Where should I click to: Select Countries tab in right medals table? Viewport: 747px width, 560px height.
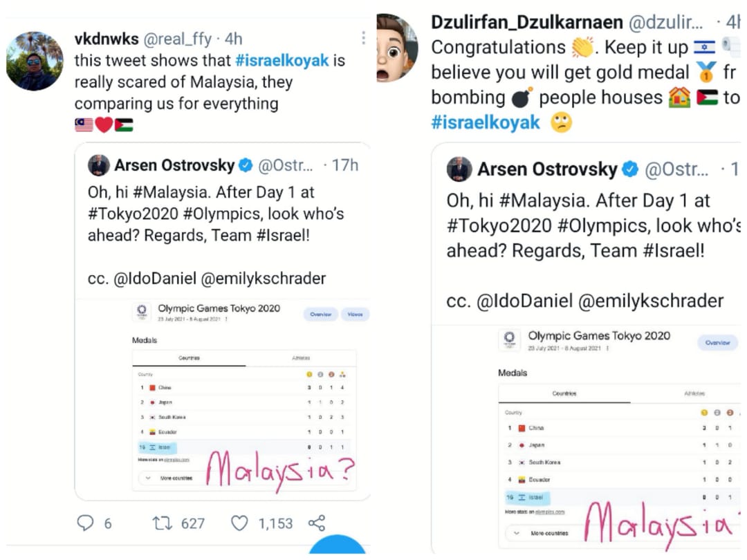[564, 393]
